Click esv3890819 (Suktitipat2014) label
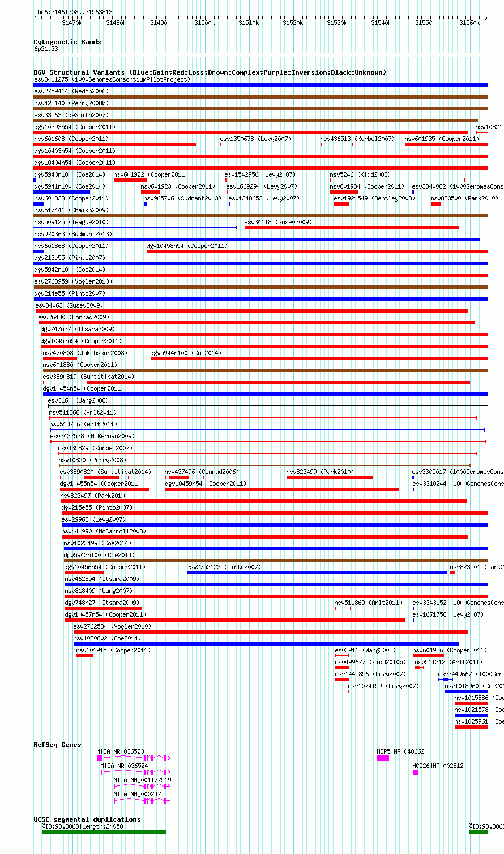The image size is (504, 854). click(x=88, y=377)
